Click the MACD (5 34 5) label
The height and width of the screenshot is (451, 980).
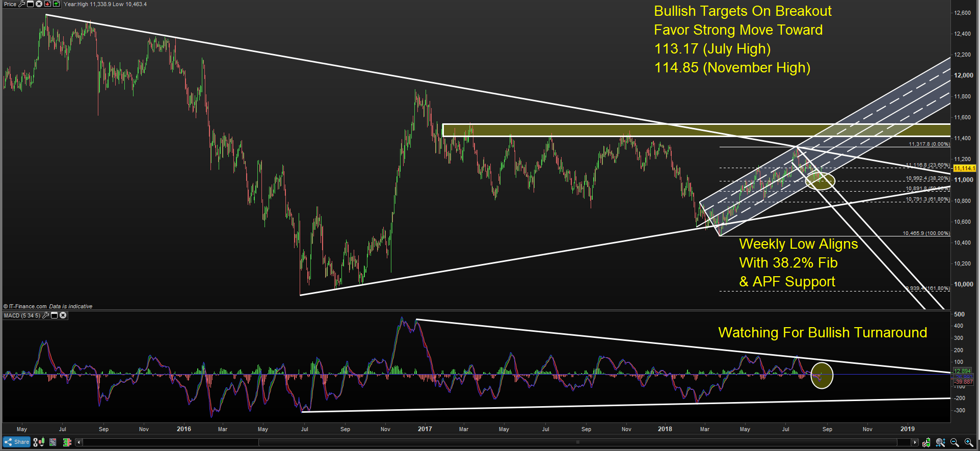(22, 315)
